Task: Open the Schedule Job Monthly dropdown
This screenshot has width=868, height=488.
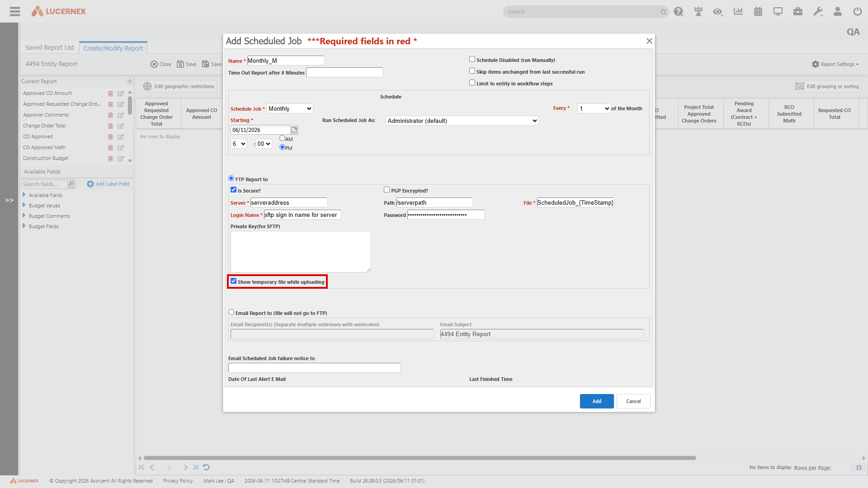Action: pyautogui.click(x=290, y=108)
